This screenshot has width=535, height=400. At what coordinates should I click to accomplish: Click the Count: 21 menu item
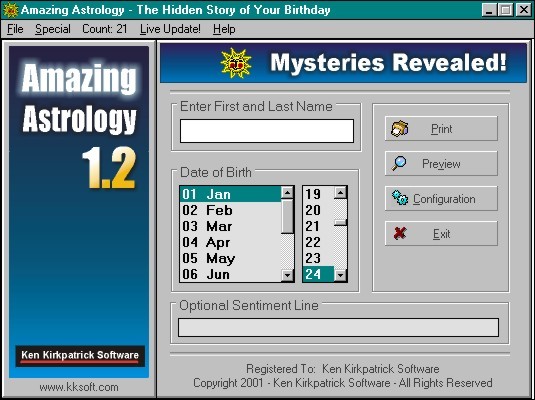tap(104, 29)
